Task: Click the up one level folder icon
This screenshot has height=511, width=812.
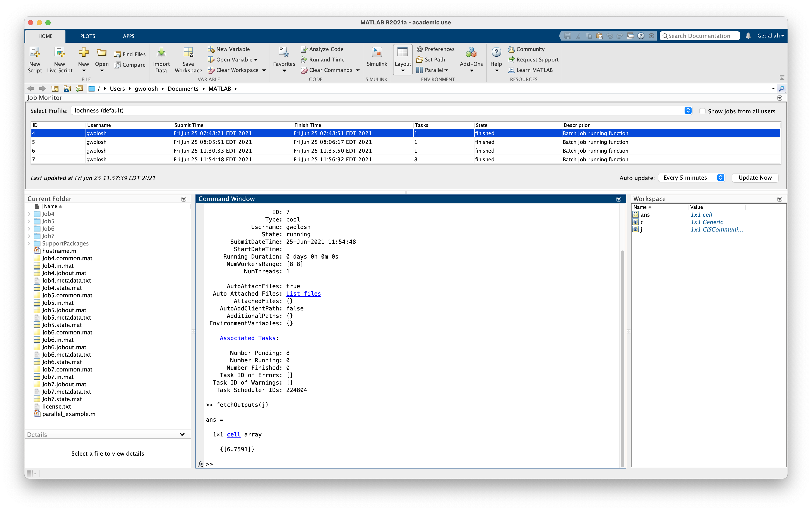Action: [x=55, y=89]
